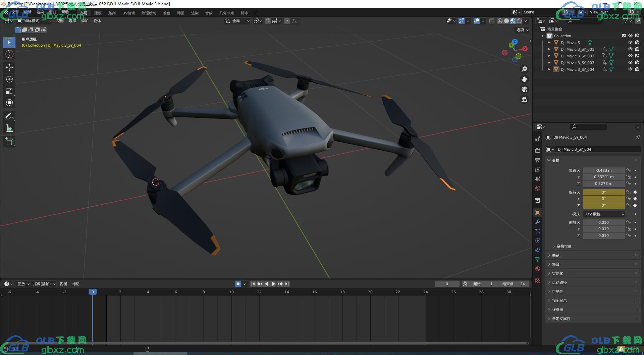Uncheck the Collection exclude checkbox
This screenshot has height=355, width=644.
point(624,36)
